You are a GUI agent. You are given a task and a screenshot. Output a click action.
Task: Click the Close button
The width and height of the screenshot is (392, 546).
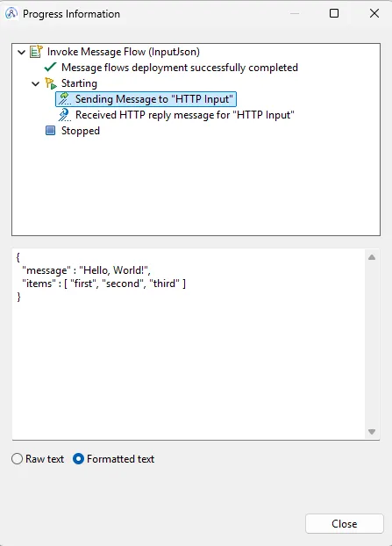pos(345,524)
